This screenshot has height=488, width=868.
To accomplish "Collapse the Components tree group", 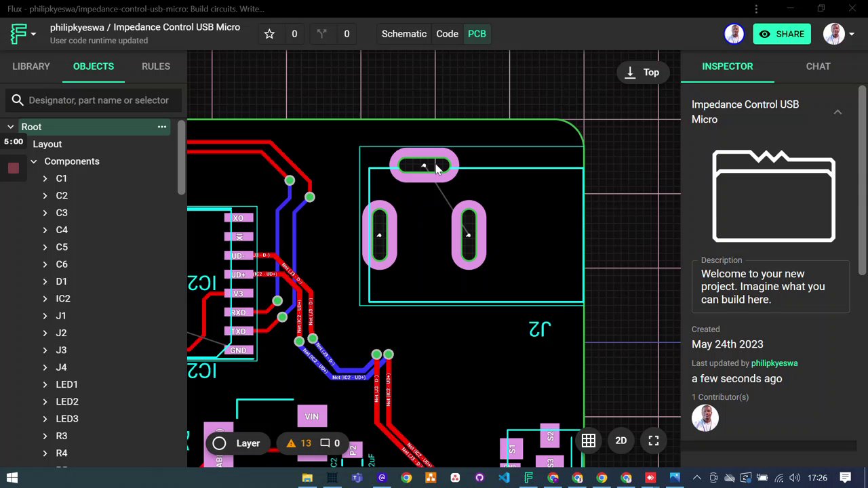I will pyautogui.click(x=33, y=161).
